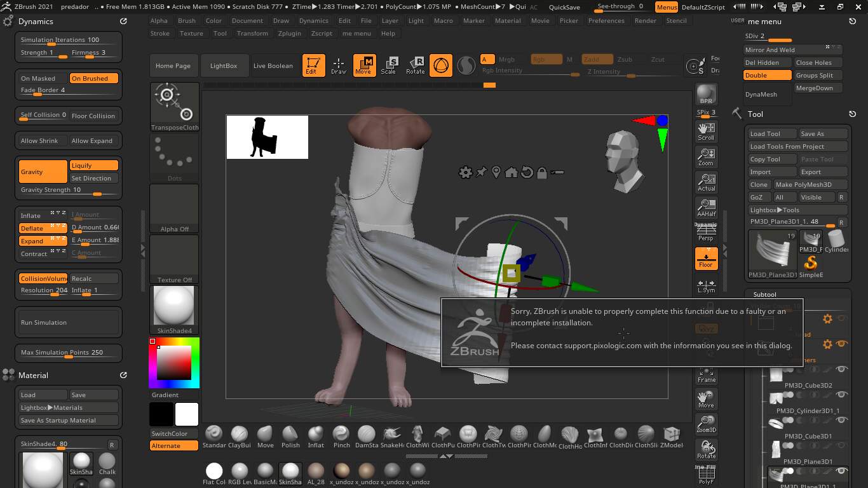
Task: Select the Scale transform icon
Action: click(390, 65)
